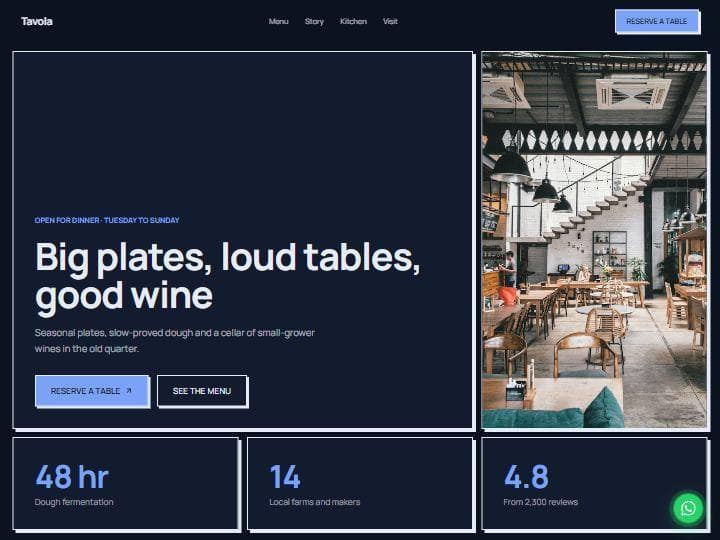This screenshot has height=540, width=720.
Task: Open the Menu nav link
Action: point(278,22)
